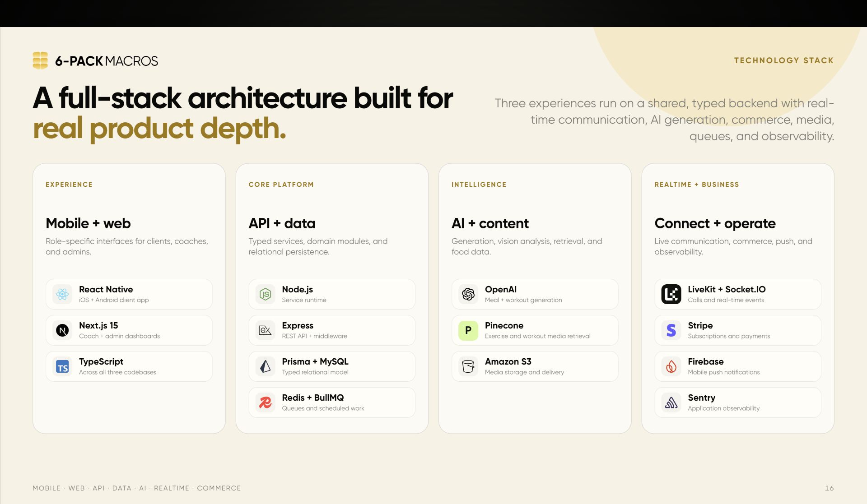Click the Prisma triangle icon
This screenshot has height=504, width=867.
pos(265,366)
